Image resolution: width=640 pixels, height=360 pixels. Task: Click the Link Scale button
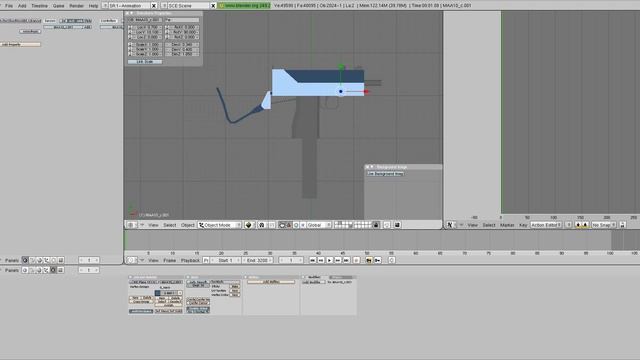coord(145,62)
